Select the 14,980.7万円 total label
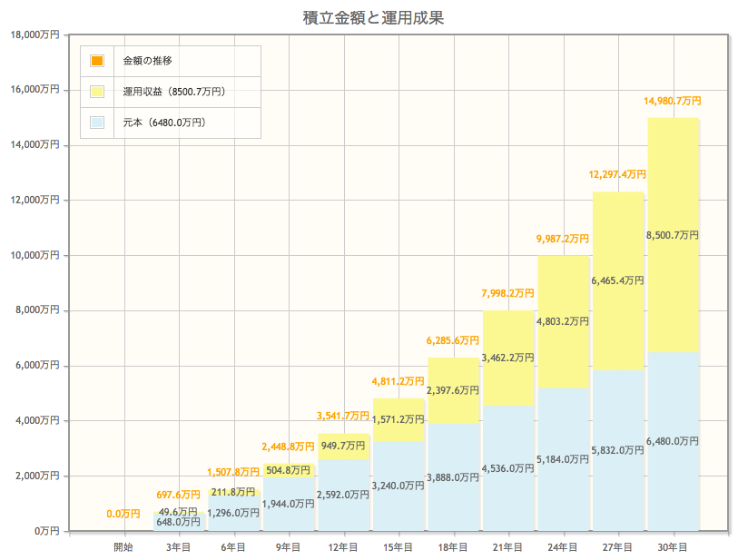The height and width of the screenshot is (560, 738). click(x=672, y=101)
